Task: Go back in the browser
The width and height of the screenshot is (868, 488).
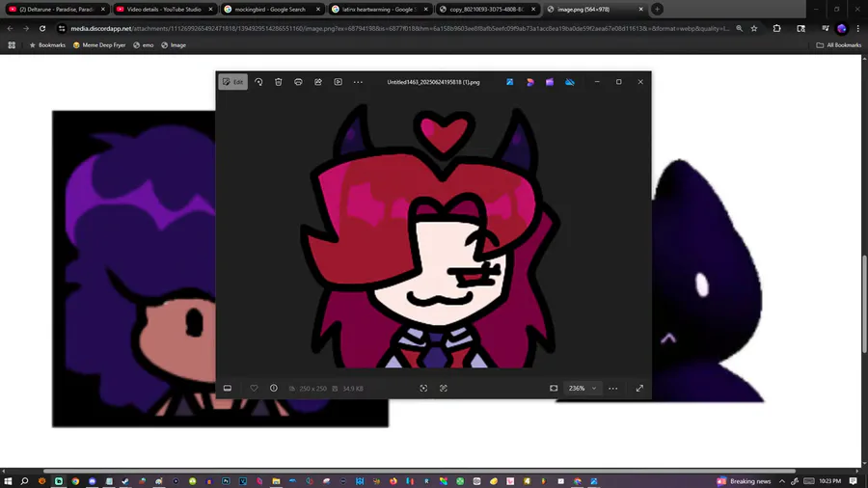Action: (x=10, y=28)
